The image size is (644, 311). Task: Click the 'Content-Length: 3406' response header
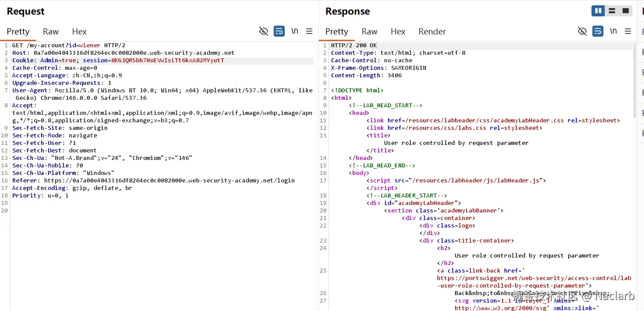point(366,75)
